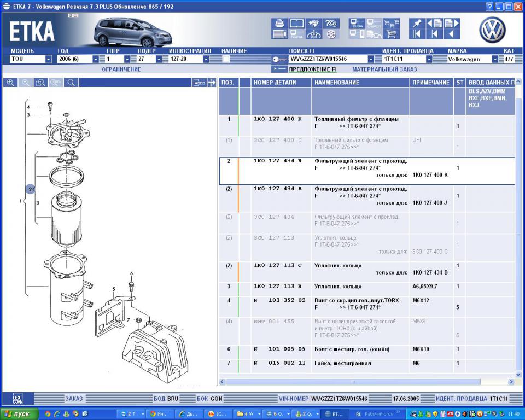Viewport: 525px width, 420px height.
Task: Switch to ET... taskbar window
Action: pos(335,414)
